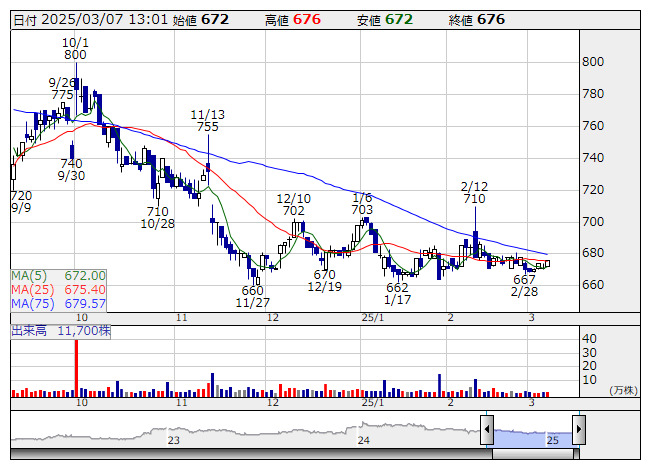Click the 662 1/17 low label
653x470 pixels.
pyautogui.click(x=397, y=293)
